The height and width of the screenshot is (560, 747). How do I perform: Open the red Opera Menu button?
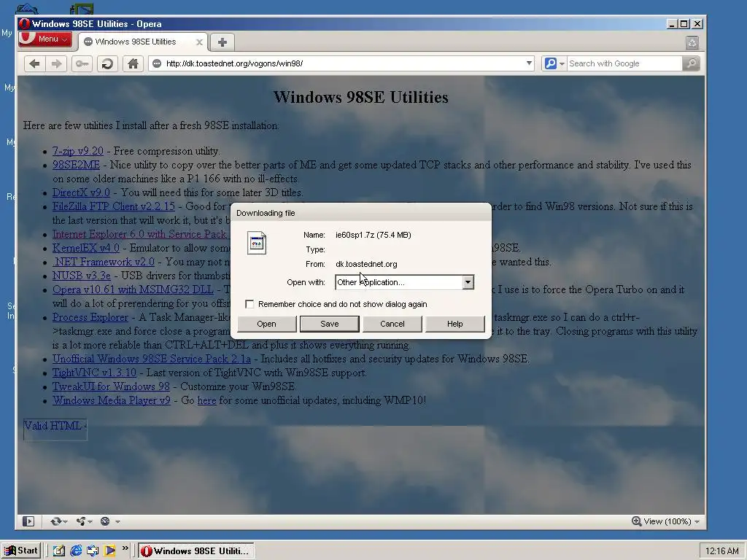[x=44, y=39]
